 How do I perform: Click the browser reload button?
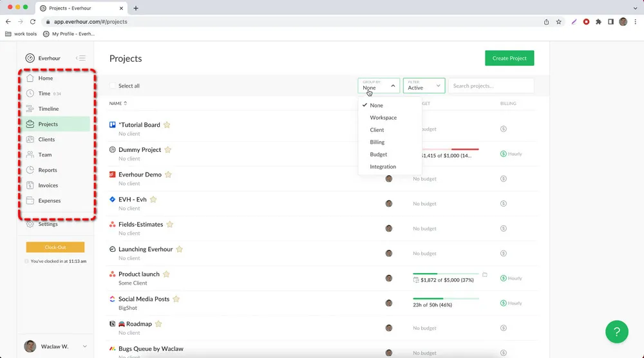[x=33, y=22]
